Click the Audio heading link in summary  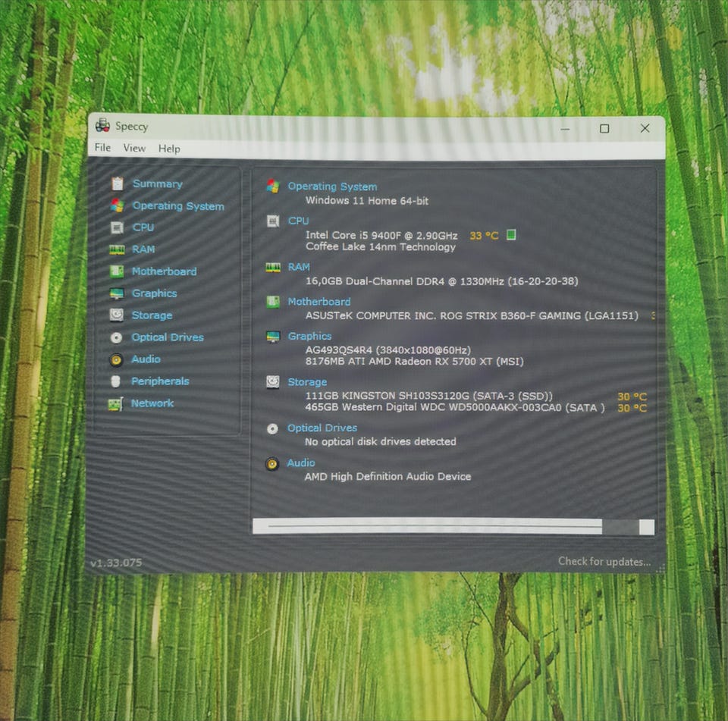300,463
